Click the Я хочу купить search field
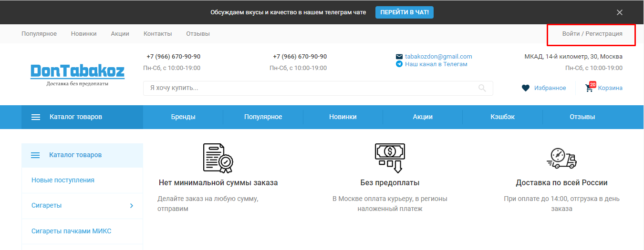 point(310,88)
